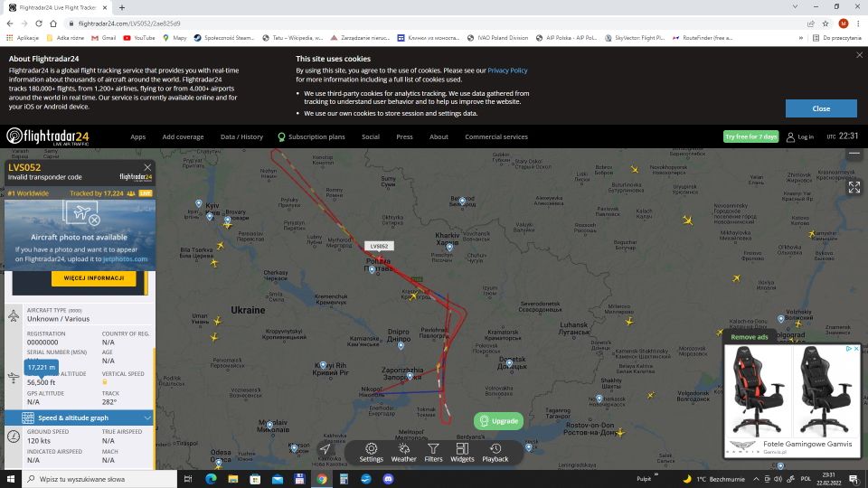Click the map location arrow icon
The image size is (868, 488).
coord(325,449)
